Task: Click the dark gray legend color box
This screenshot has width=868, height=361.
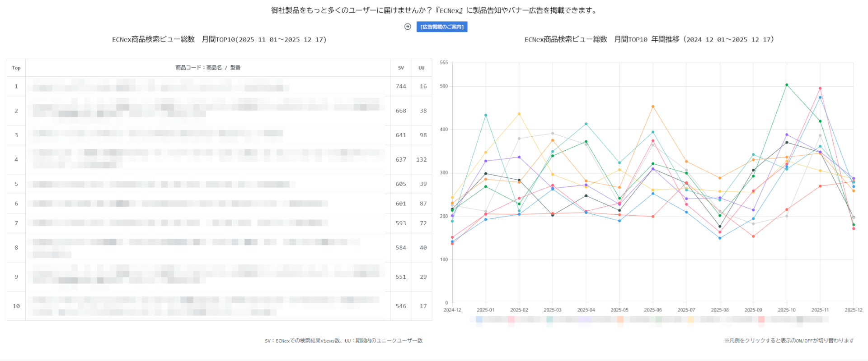Action: tap(800, 319)
